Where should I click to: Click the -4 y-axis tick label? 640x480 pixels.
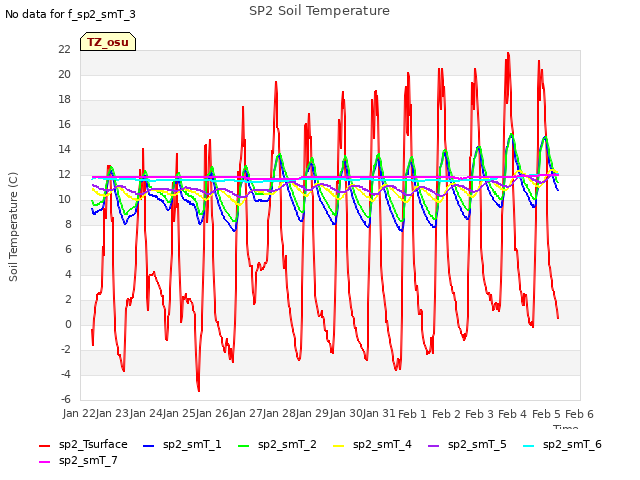66,374
